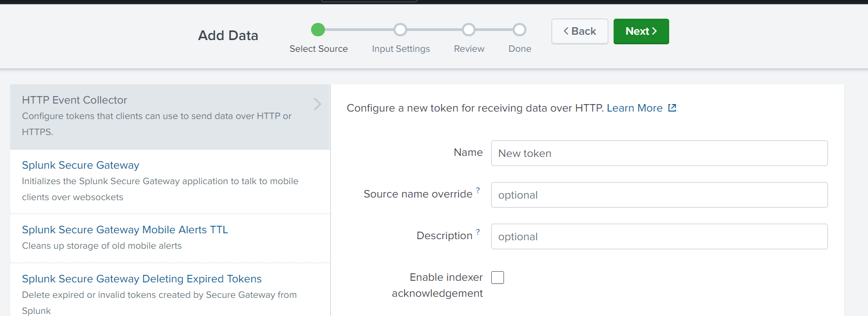Click the Done step circle
868x316 pixels.
(x=520, y=29)
